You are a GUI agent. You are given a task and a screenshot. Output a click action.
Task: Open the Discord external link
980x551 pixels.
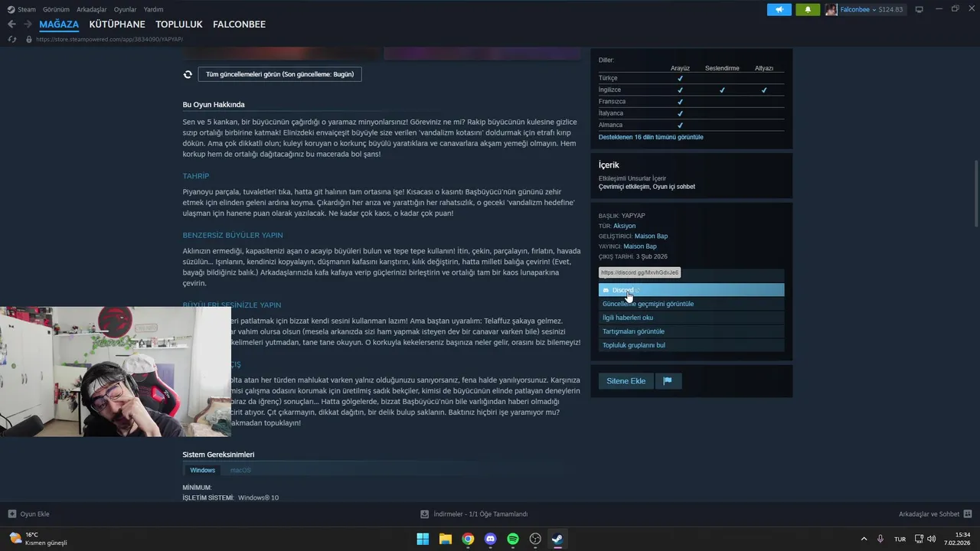(691, 290)
